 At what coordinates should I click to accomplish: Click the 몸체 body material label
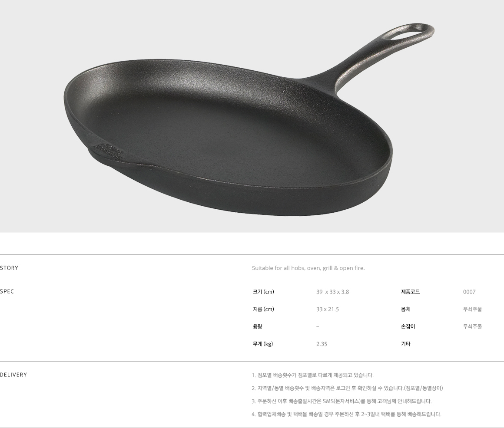(x=406, y=309)
